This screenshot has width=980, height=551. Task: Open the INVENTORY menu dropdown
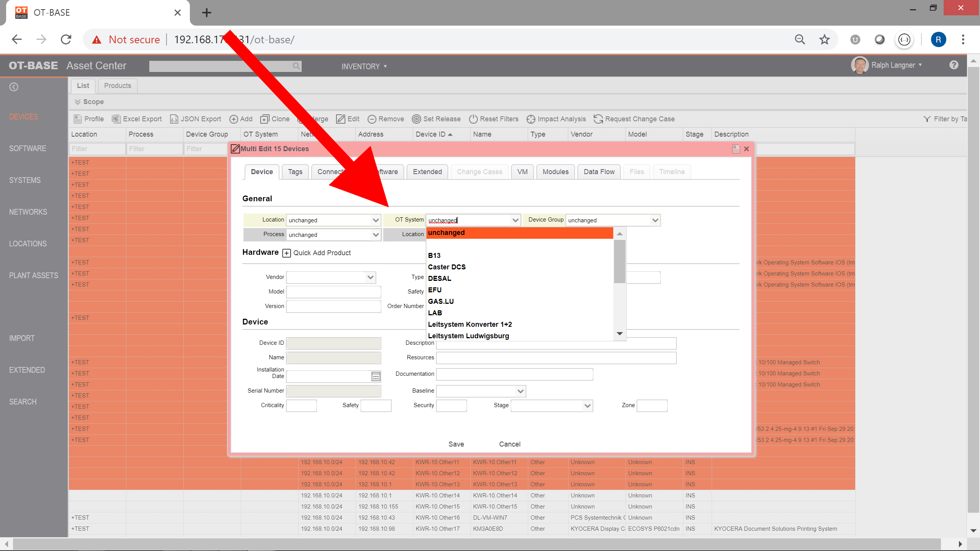[364, 66]
